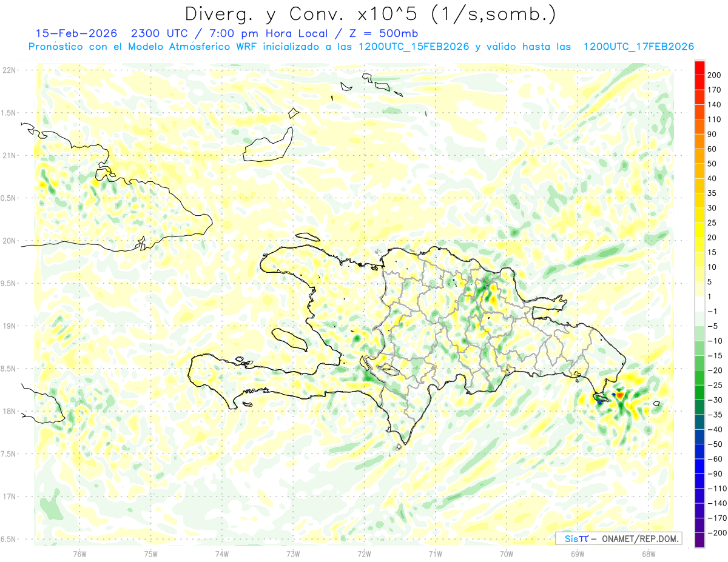The height and width of the screenshot is (562, 728).
Task: Click the '75W' longitude label
Action: pos(151,554)
